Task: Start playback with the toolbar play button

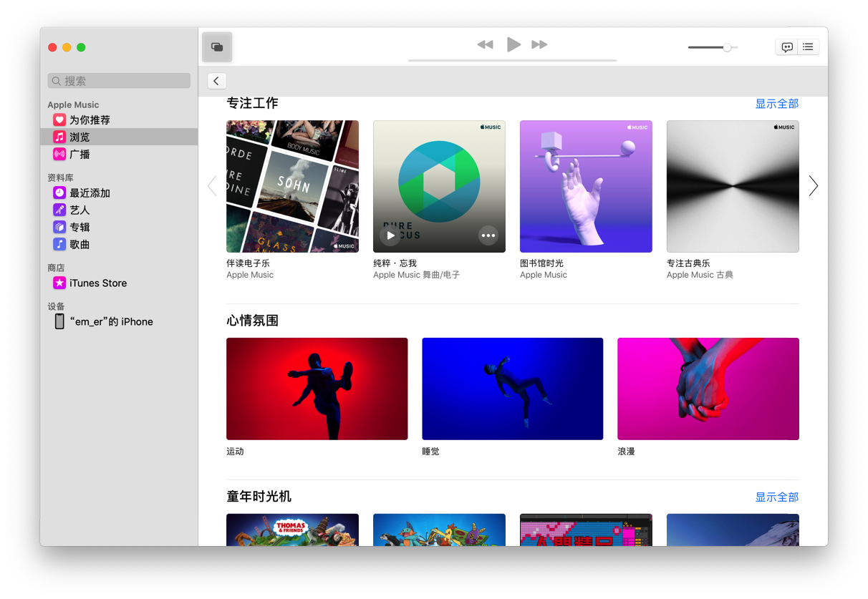Action: [x=513, y=44]
